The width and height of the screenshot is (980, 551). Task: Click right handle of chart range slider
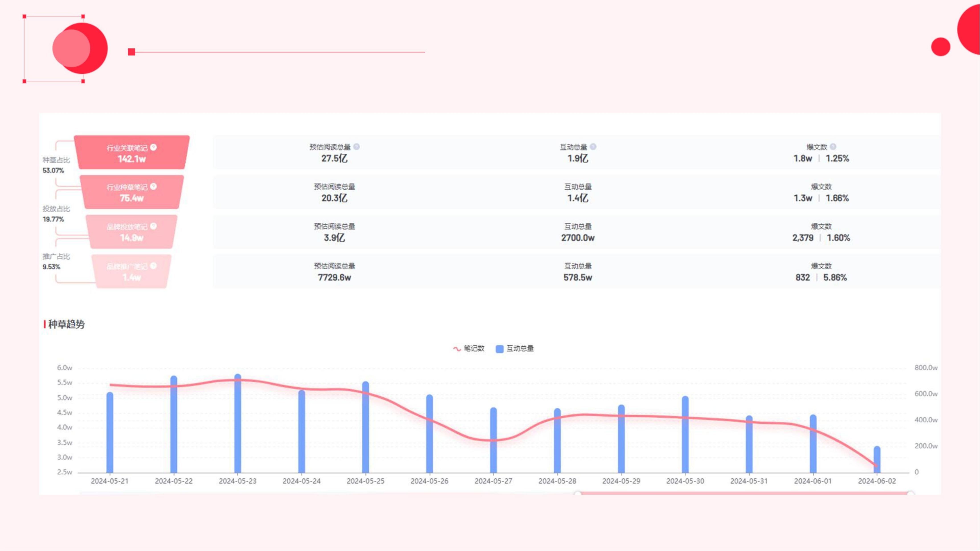click(x=910, y=493)
